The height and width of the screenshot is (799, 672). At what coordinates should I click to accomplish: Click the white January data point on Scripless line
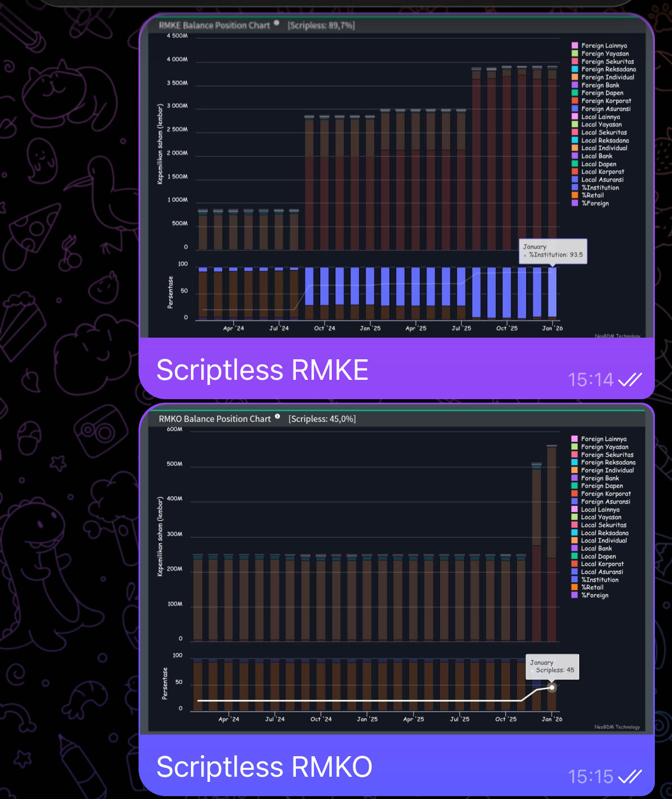[x=552, y=688]
